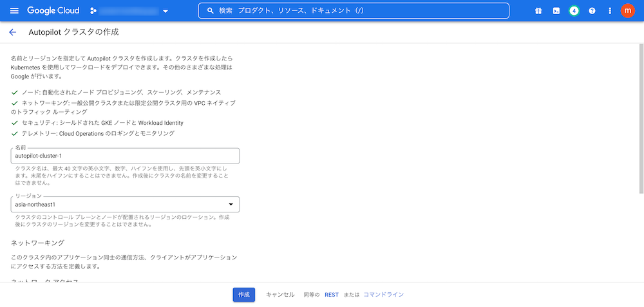Open the main navigation hamburger menu
The width and height of the screenshot is (644, 307).
pos(14,11)
